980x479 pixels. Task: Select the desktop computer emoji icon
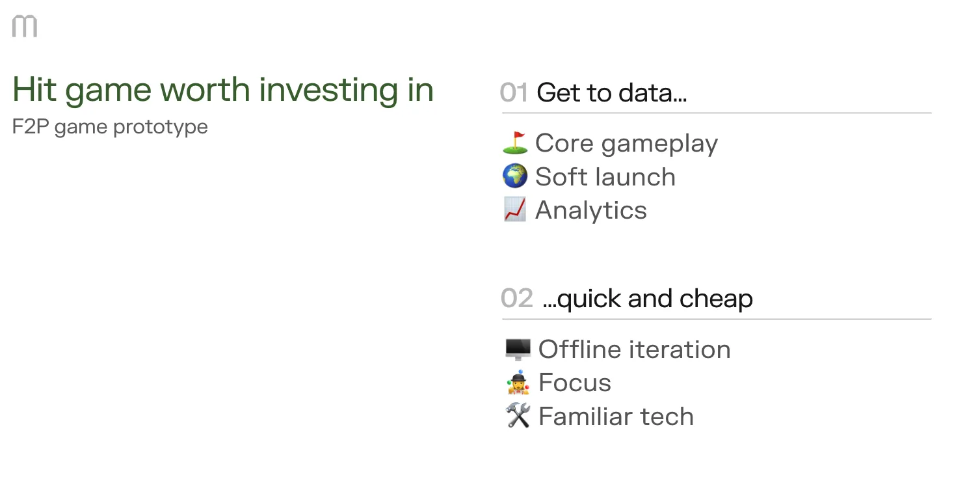point(518,350)
